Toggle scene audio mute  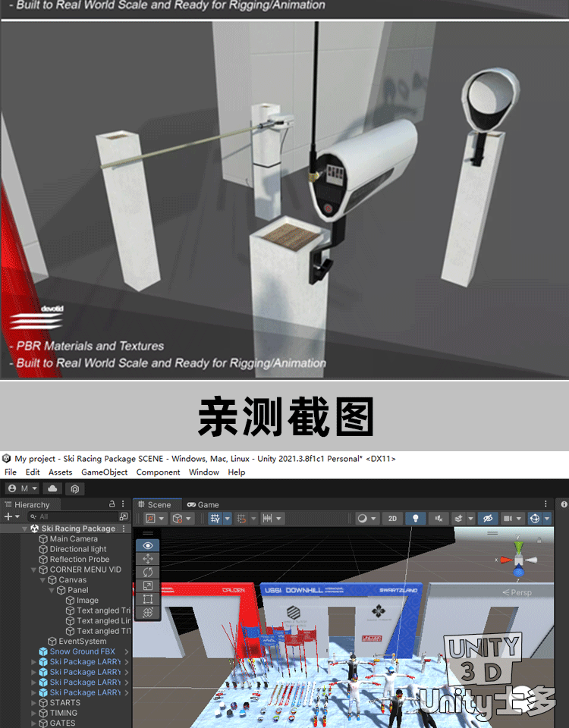point(439,519)
